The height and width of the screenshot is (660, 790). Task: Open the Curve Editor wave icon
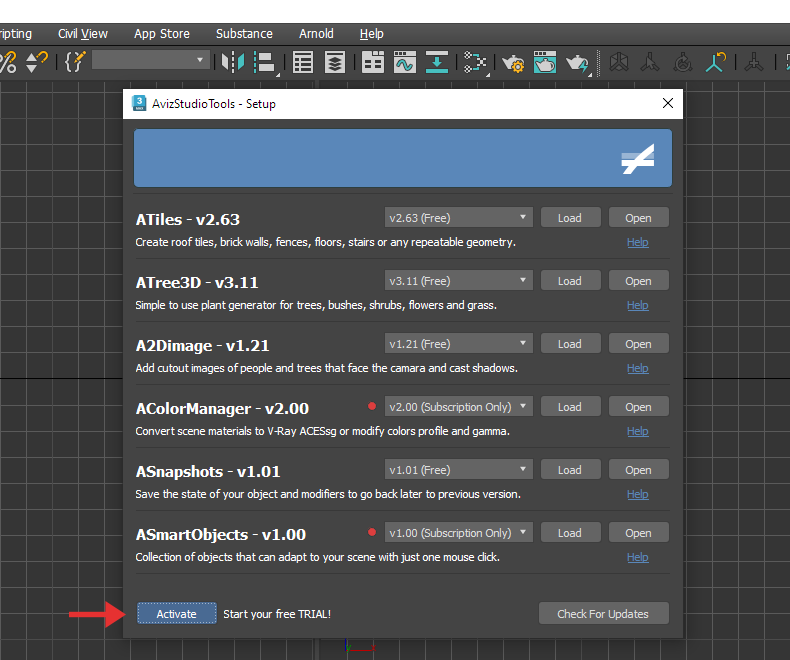pyautogui.click(x=405, y=62)
